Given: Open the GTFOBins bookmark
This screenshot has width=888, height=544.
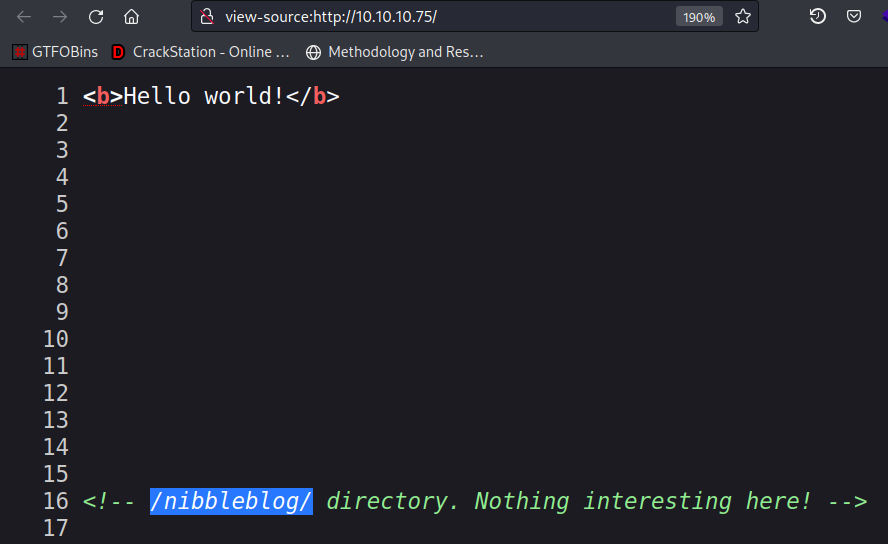Looking at the screenshot, I should pos(55,52).
